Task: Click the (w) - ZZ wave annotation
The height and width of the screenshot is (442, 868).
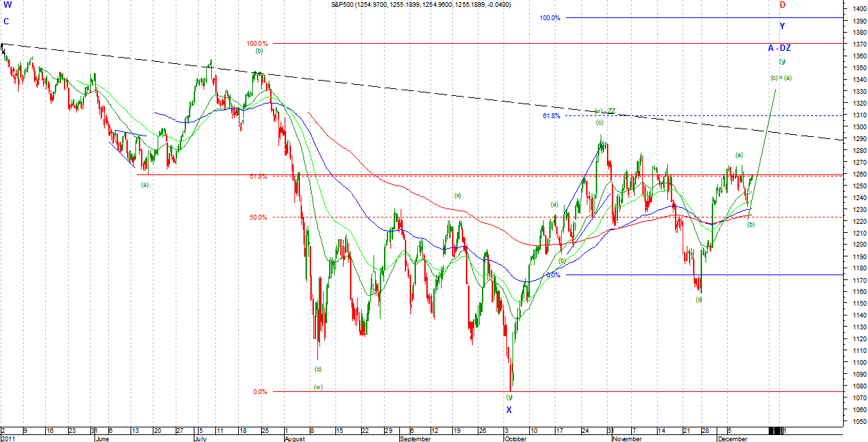Action: coord(605,111)
